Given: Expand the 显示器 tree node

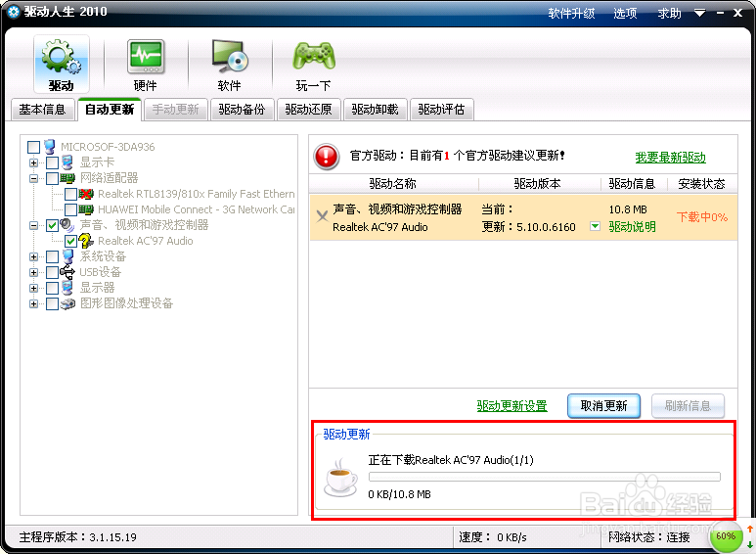Looking at the screenshot, I should tap(33, 288).
